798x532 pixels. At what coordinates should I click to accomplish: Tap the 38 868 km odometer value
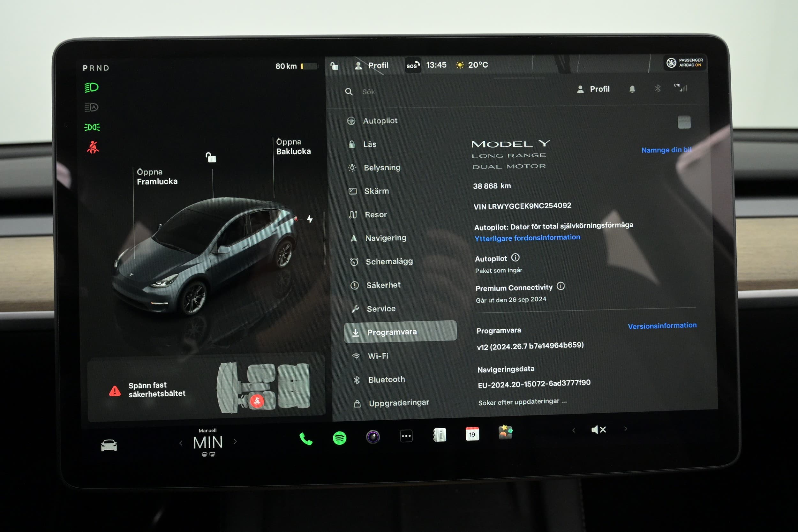[x=492, y=186]
